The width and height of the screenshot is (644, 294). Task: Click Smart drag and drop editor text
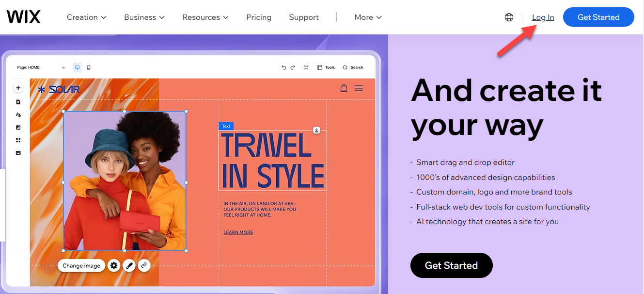pyautogui.click(x=465, y=163)
